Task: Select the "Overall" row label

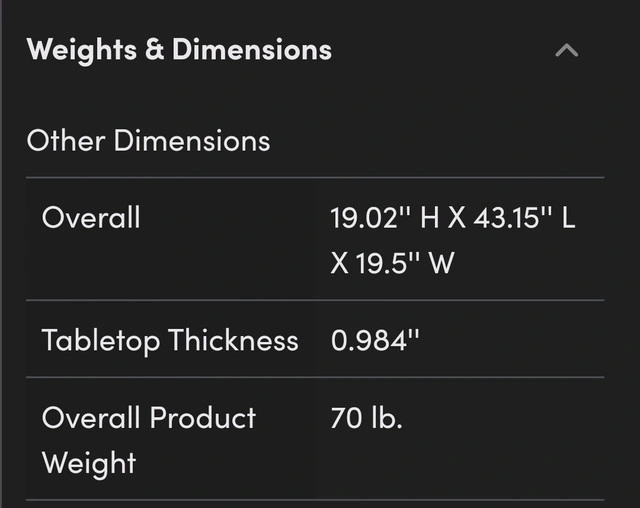Action: [x=91, y=217]
